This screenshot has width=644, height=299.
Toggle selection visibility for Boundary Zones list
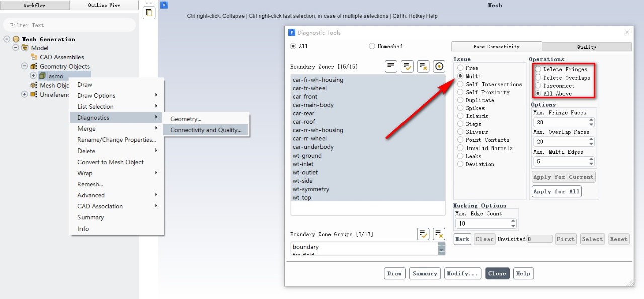click(x=391, y=66)
